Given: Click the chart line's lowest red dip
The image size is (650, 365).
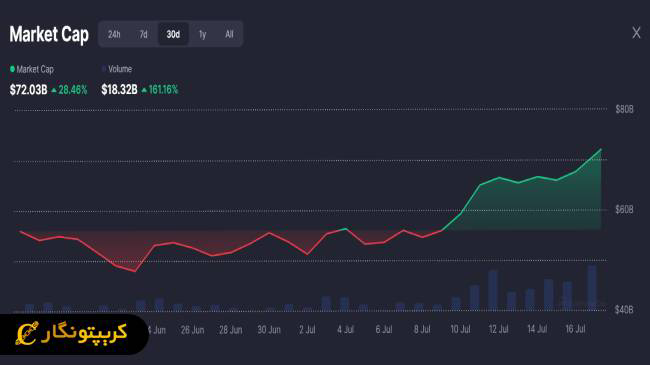Looking at the screenshot, I should click(x=135, y=271).
